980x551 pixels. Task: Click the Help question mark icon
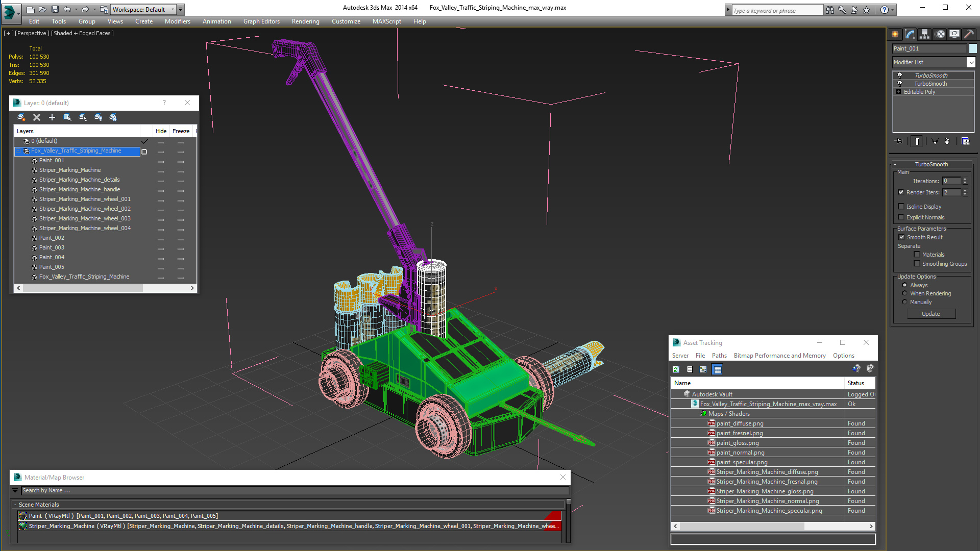tap(884, 10)
